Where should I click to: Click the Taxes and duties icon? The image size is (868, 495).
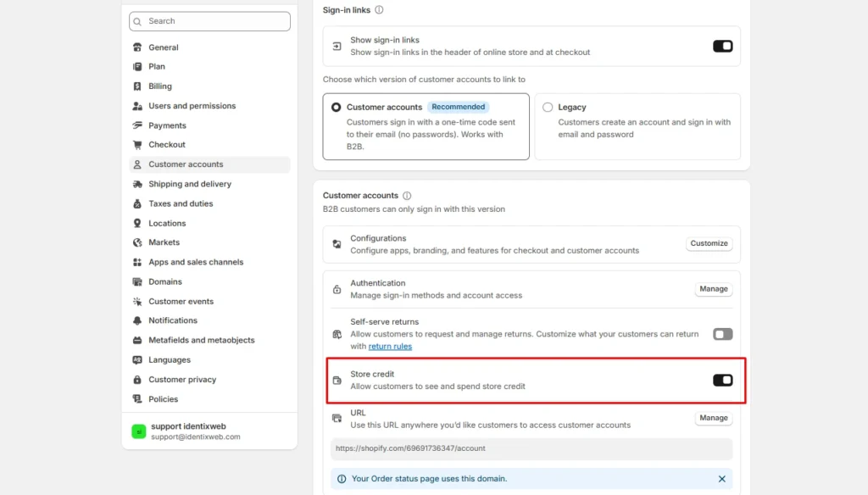click(137, 203)
